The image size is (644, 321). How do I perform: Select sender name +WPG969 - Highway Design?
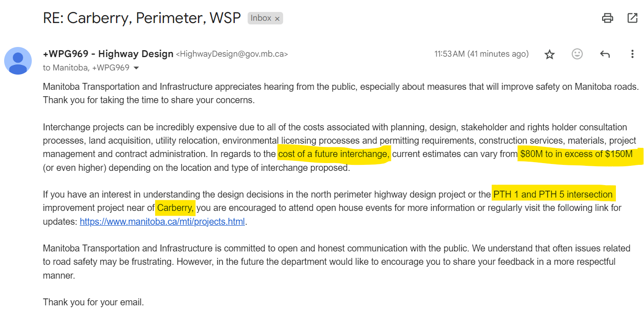[x=108, y=54]
